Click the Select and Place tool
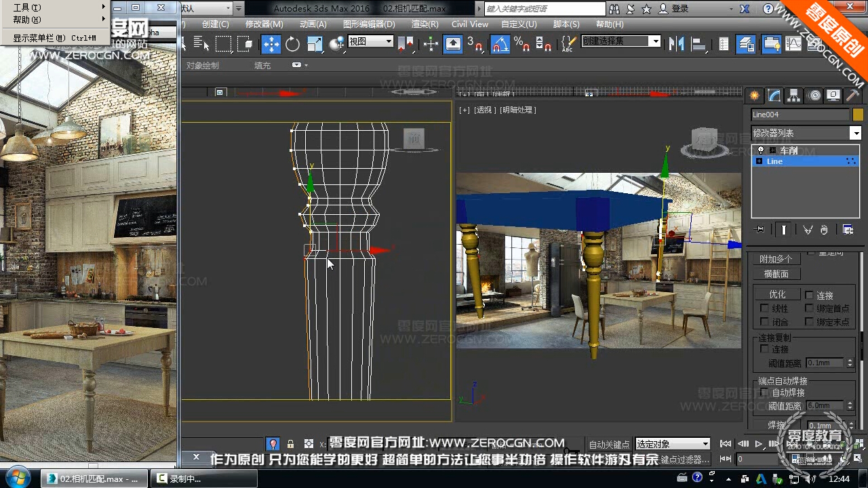 (x=337, y=45)
